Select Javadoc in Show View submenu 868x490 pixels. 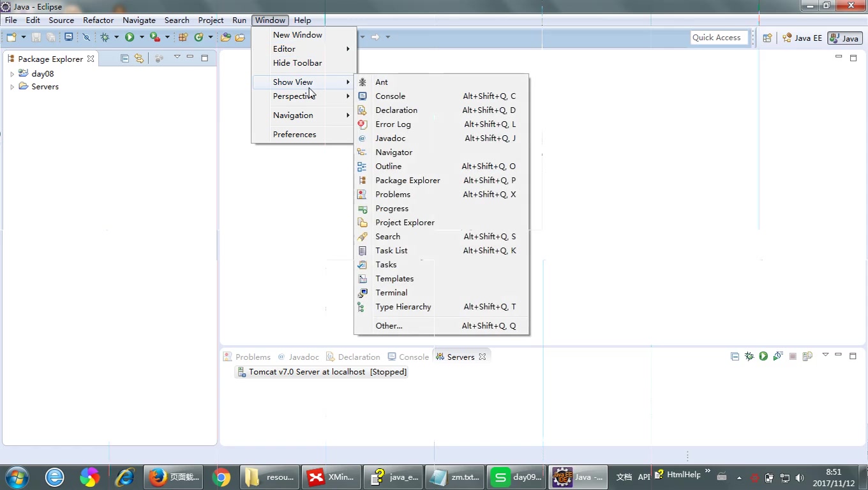(x=441, y=138)
